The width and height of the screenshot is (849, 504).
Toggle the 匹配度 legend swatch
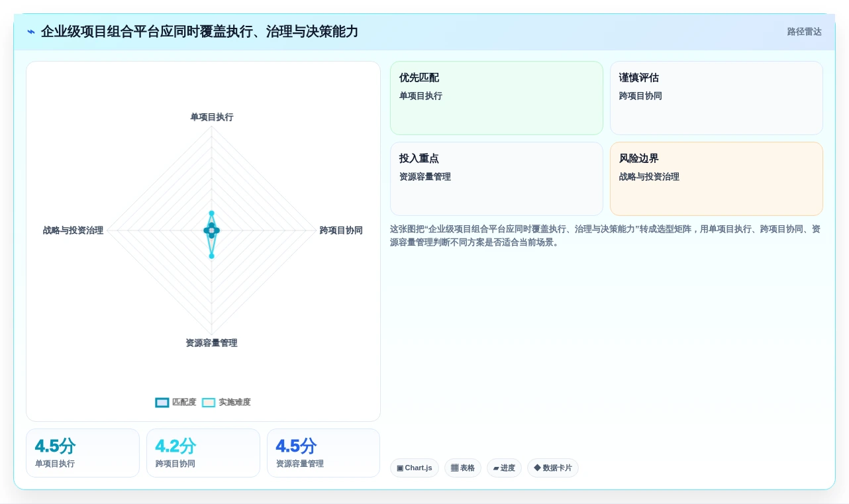[x=162, y=402]
